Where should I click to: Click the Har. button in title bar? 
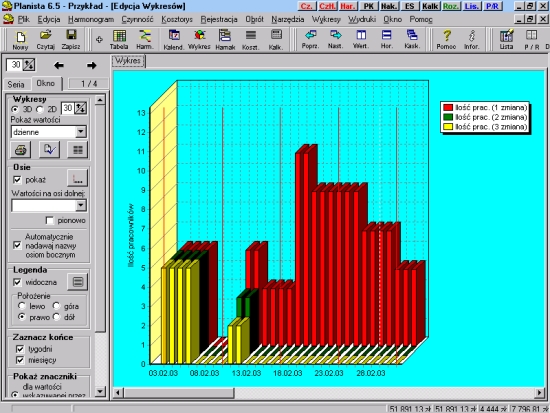click(x=348, y=6)
